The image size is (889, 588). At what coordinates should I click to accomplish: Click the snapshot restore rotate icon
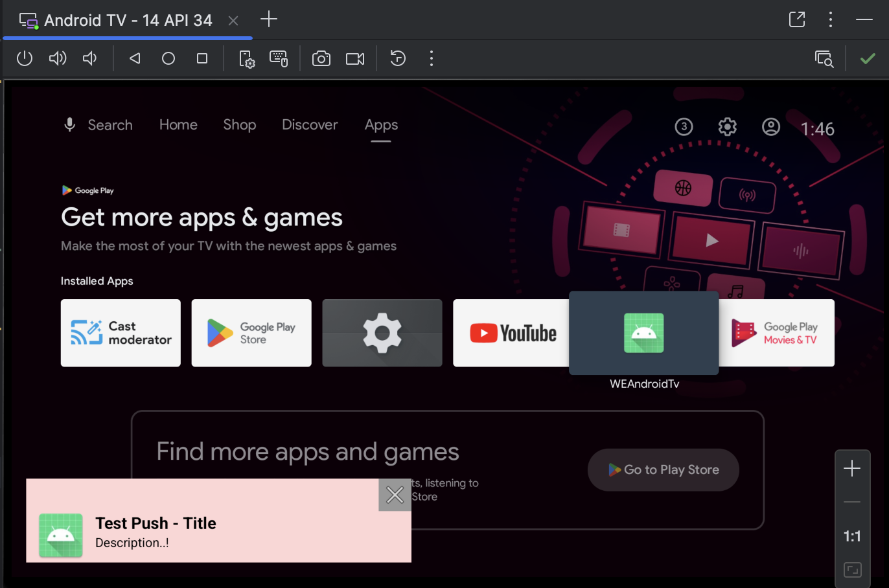398,59
